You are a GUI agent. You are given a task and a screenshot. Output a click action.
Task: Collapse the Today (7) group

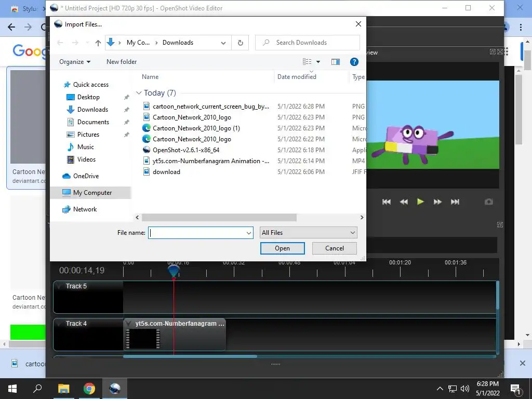pyautogui.click(x=138, y=93)
